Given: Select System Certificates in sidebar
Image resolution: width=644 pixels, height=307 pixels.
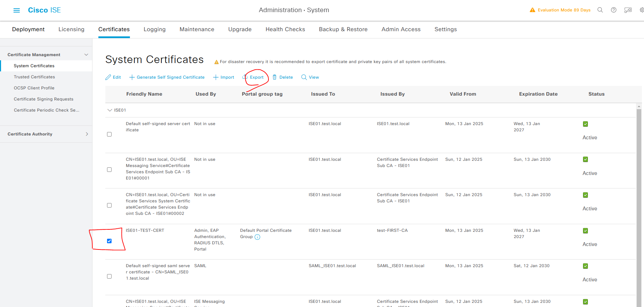Looking at the screenshot, I should point(34,66).
